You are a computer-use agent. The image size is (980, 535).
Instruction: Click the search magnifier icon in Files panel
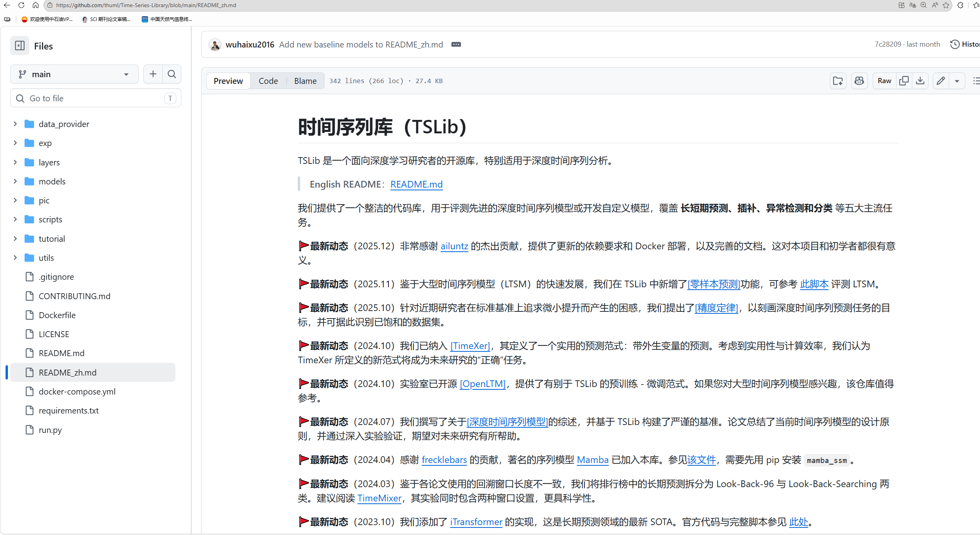click(x=172, y=74)
